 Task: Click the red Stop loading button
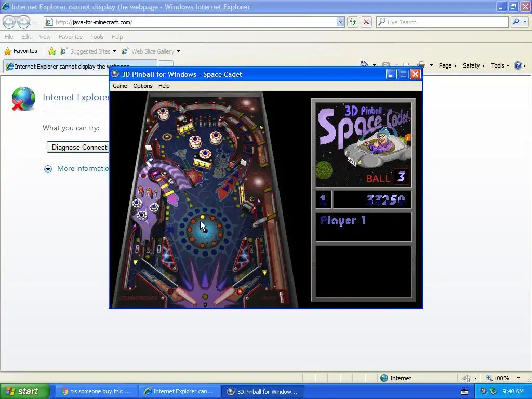[x=366, y=22]
